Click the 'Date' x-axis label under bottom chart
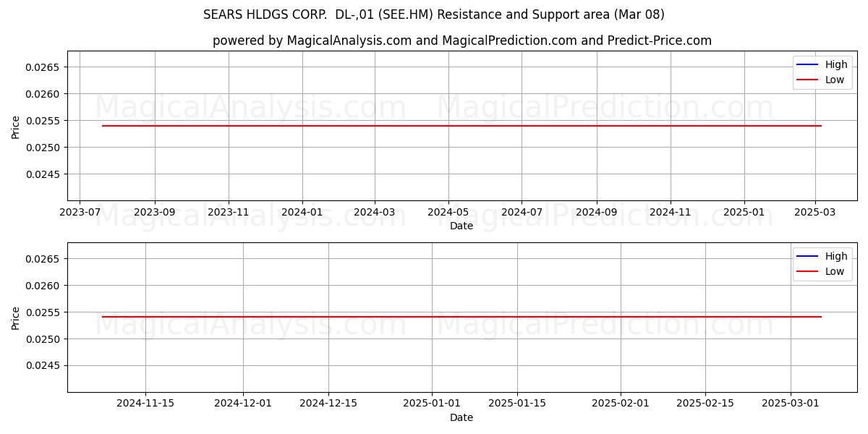The height and width of the screenshot is (434, 868). (461, 417)
